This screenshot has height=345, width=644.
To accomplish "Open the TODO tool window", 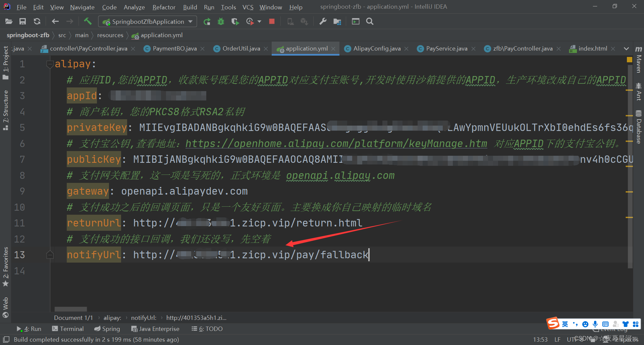I will pos(207,329).
